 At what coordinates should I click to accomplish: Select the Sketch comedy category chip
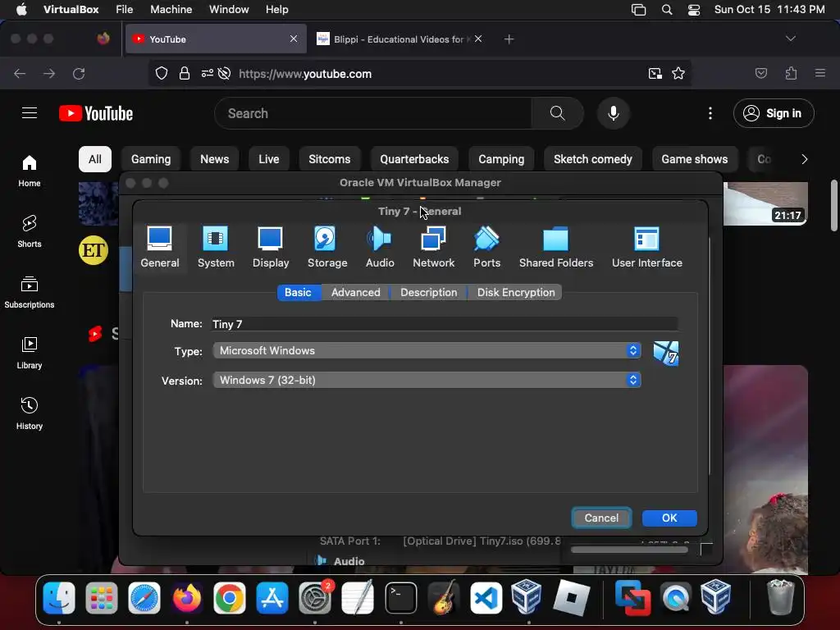point(592,159)
